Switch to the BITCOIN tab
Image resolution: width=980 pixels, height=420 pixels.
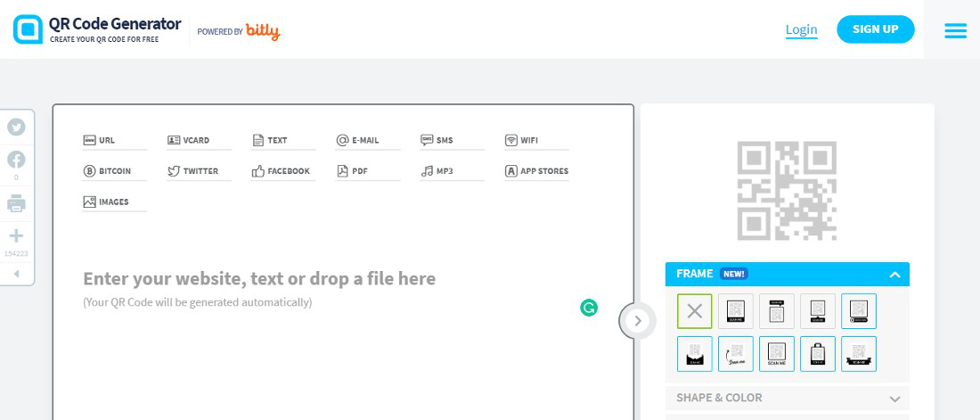(x=114, y=171)
